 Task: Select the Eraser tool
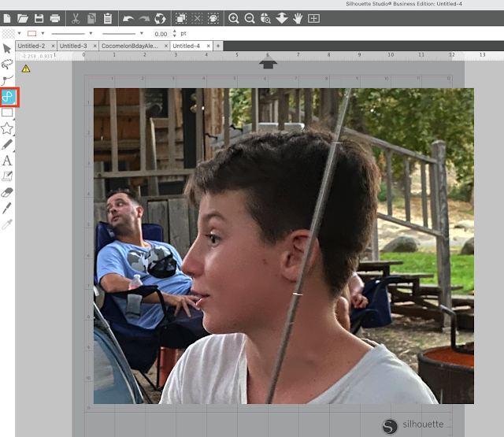coord(7,192)
